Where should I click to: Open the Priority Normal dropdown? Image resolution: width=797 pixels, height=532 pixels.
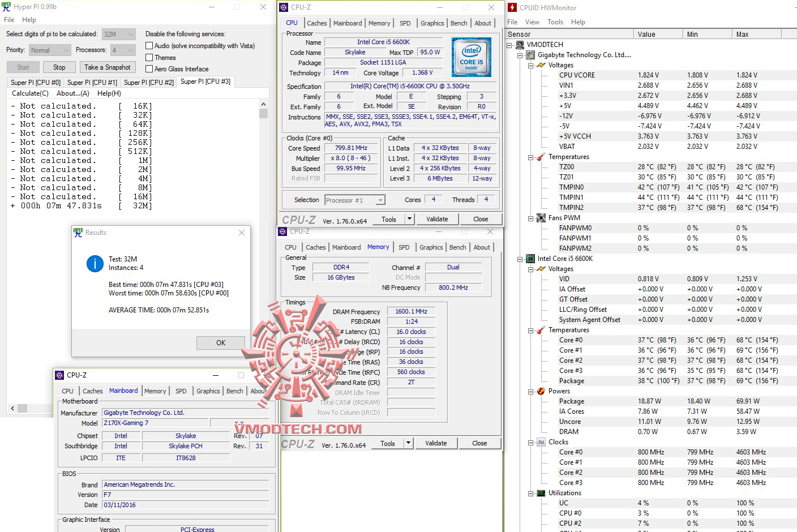(50, 50)
